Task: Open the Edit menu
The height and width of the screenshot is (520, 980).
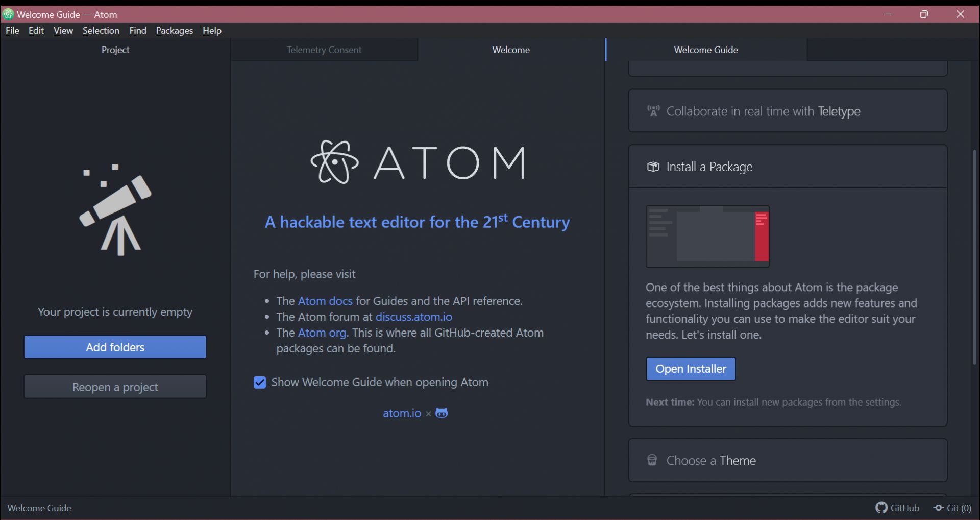Action: [36, 31]
